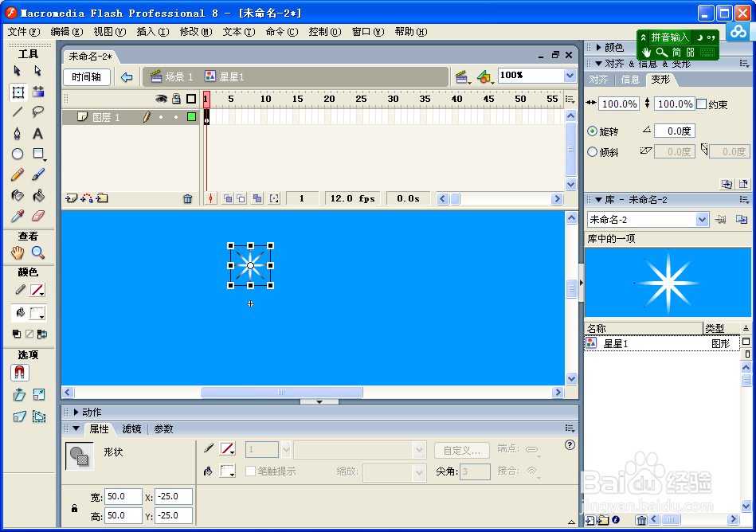Viewport: 756px width, 532px height.
Task: Open the 控制 menu
Action: (325, 32)
